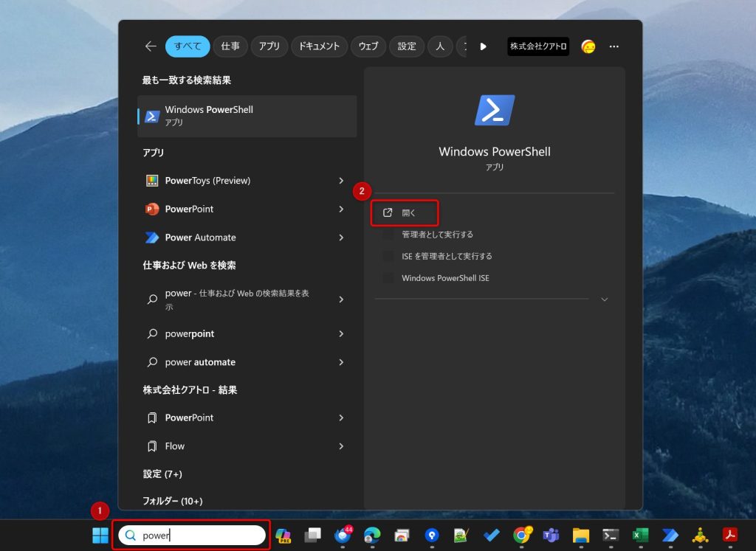Open Excel from the taskbar
756x551 pixels.
(x=640, y=535)
